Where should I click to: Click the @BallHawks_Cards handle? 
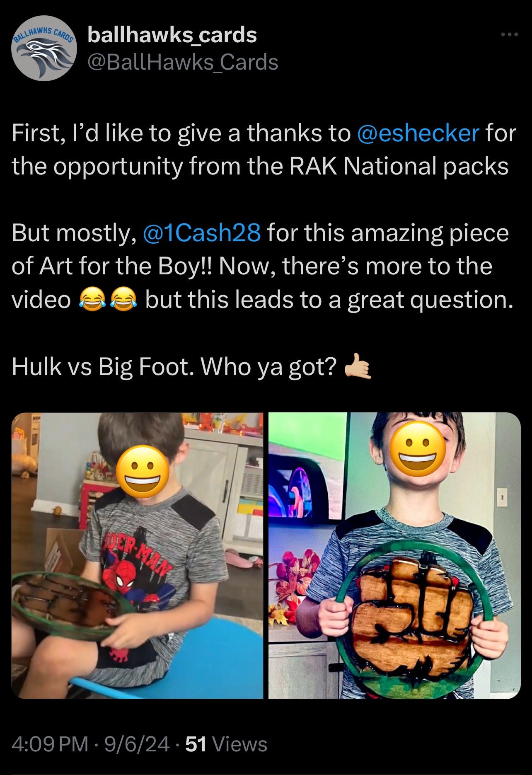183,62
